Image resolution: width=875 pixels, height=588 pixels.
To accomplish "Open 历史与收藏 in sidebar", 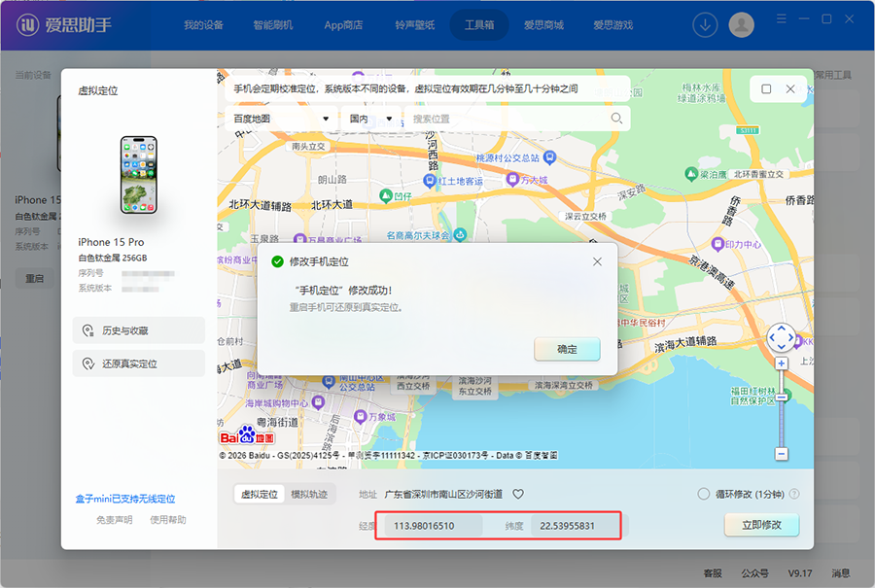I will point(139,330).
